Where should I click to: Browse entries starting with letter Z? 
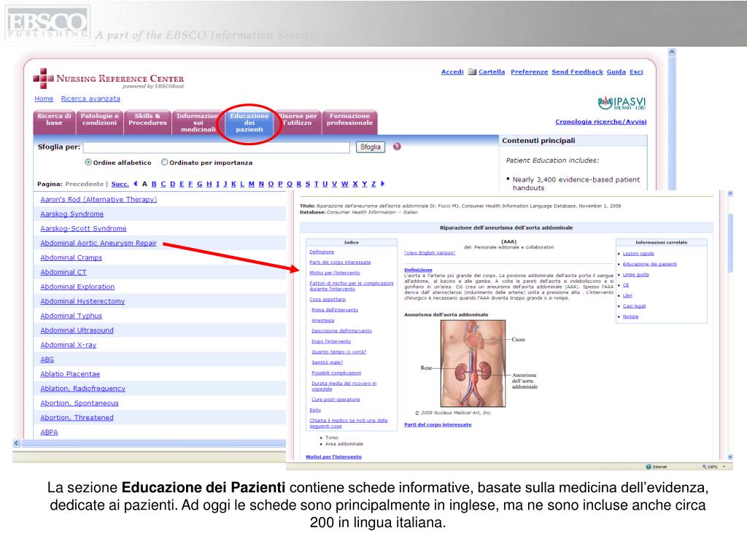[x=373, y=184]
